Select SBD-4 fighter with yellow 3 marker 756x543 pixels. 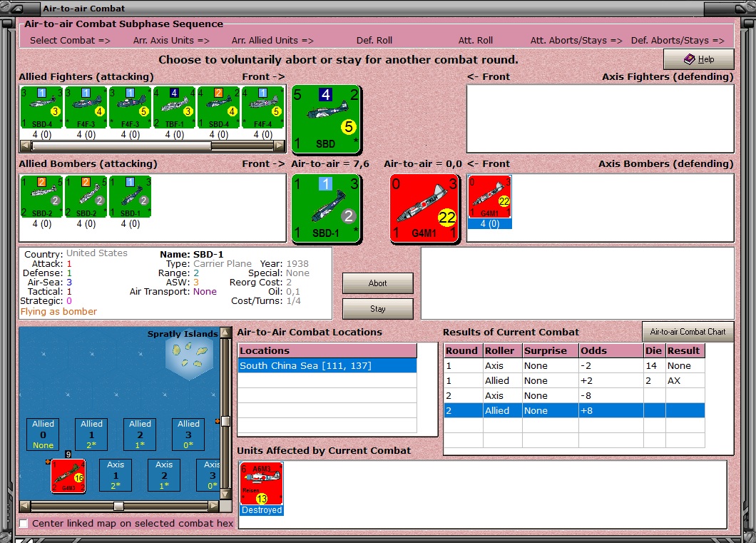pyautogui.click(x=41, y=108)
